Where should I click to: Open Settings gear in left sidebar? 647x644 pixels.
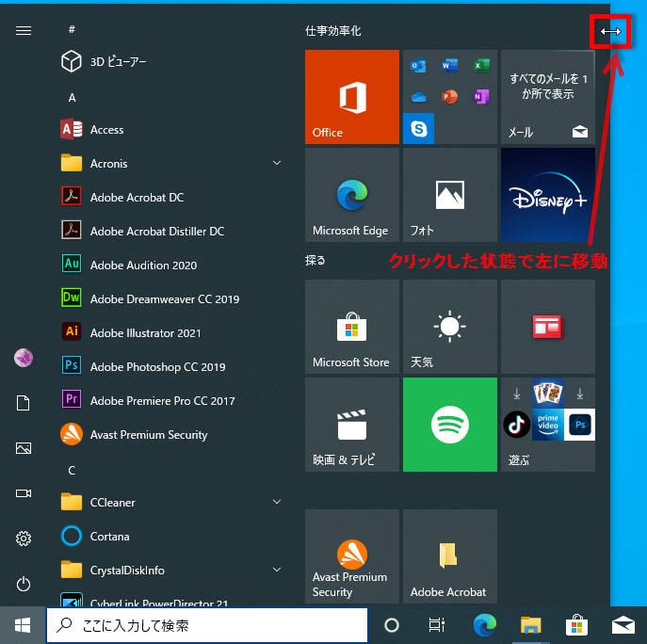click(24, 539)
